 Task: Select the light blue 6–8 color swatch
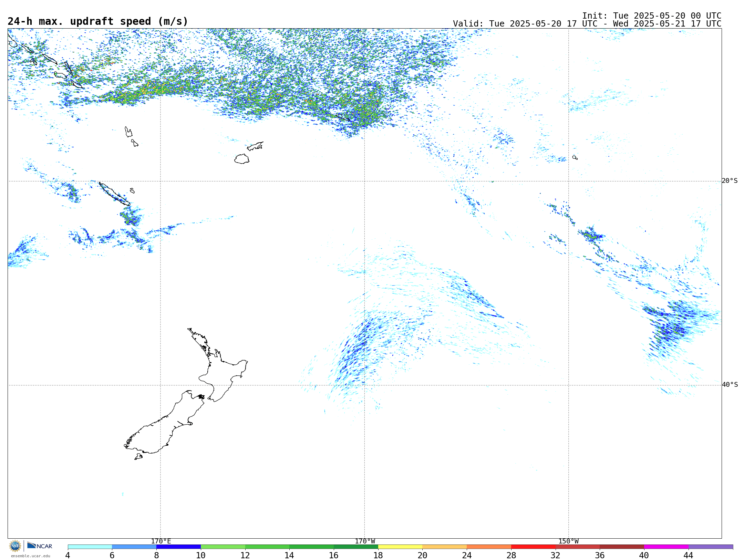(x=134, y=547)
